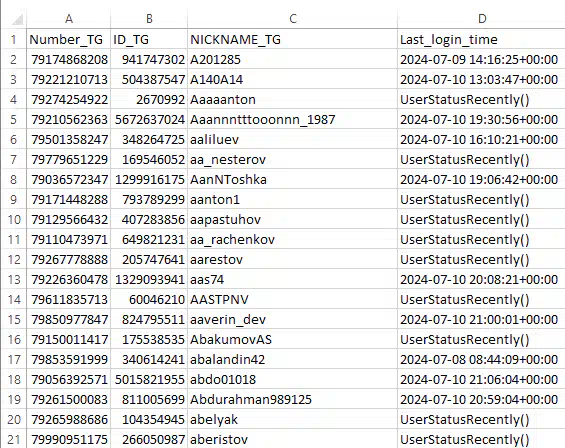
Task: Select column A header
Action: pos(68,19)
